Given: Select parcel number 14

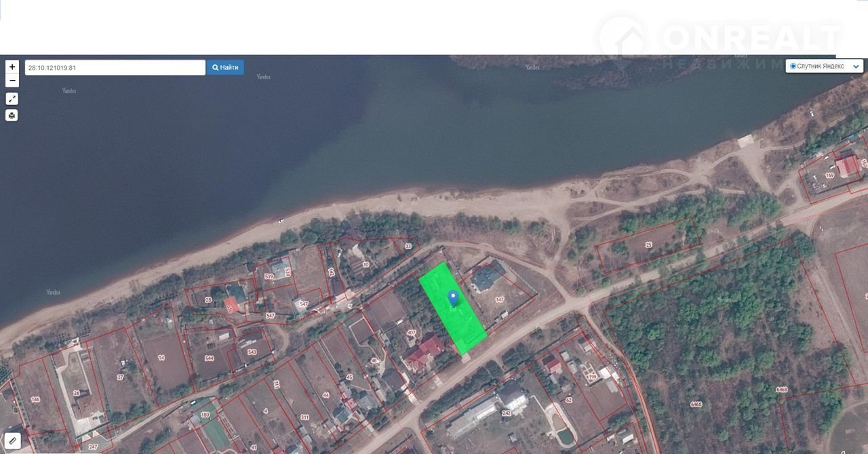Looking at the screenshot, I should pos(161,358).
